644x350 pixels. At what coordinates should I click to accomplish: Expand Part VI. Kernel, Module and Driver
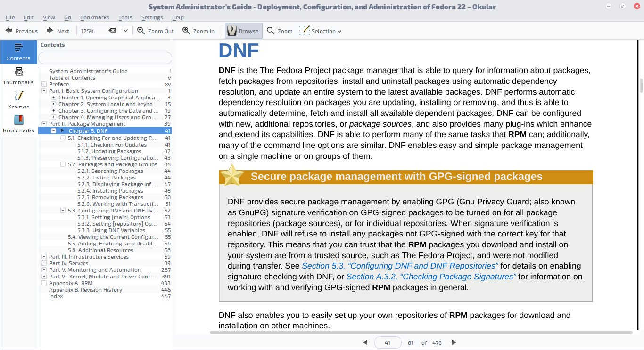(44, 277)
